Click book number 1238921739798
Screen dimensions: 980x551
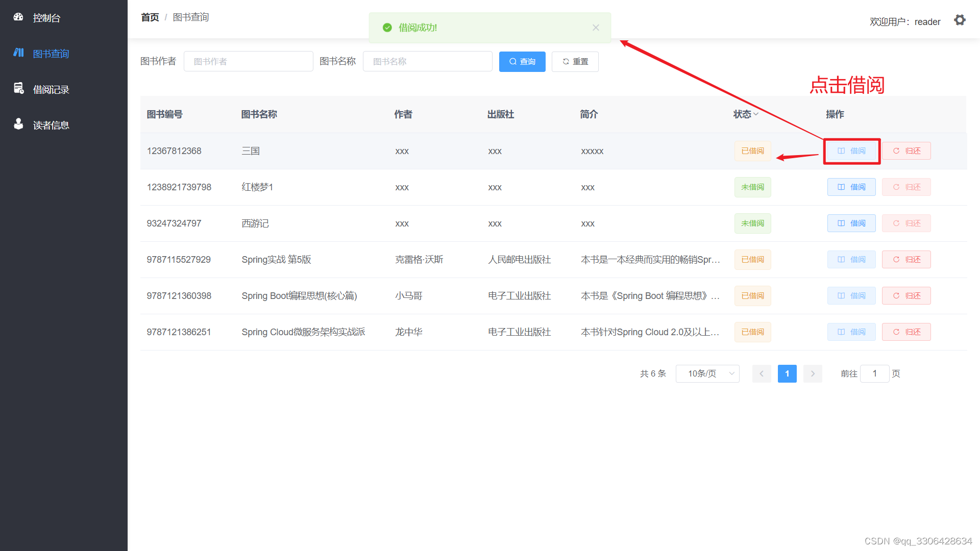click(179, 187)
